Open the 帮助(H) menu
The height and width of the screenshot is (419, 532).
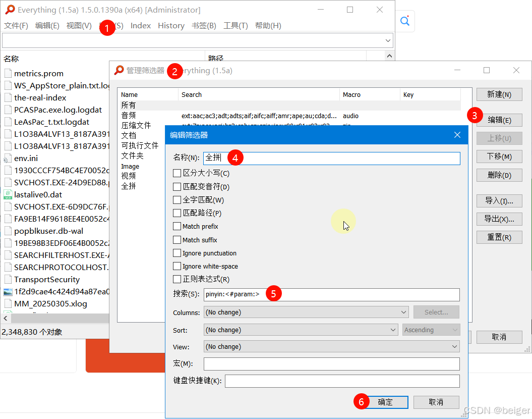[268, 25]
